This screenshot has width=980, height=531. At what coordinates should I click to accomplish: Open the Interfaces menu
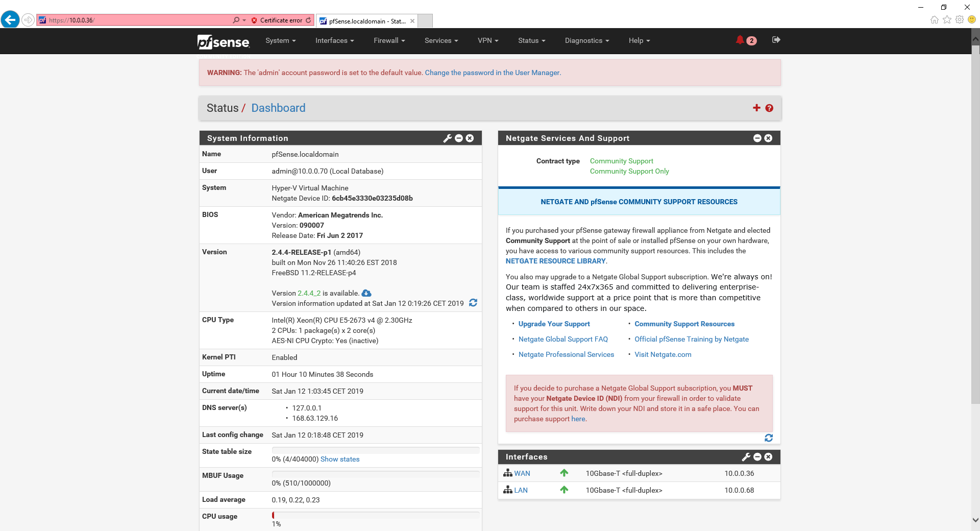[334, 40]
